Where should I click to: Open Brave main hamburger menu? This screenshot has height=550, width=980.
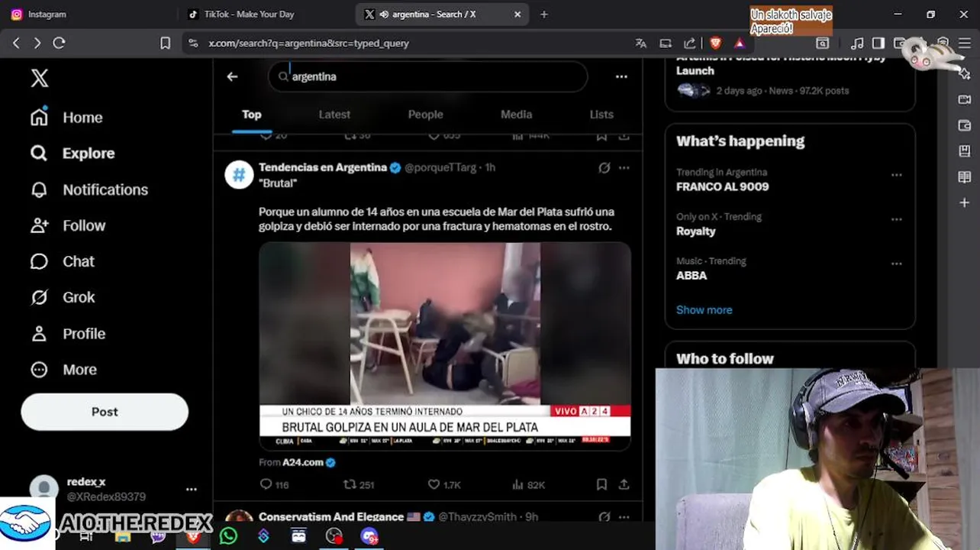[964, 44]
